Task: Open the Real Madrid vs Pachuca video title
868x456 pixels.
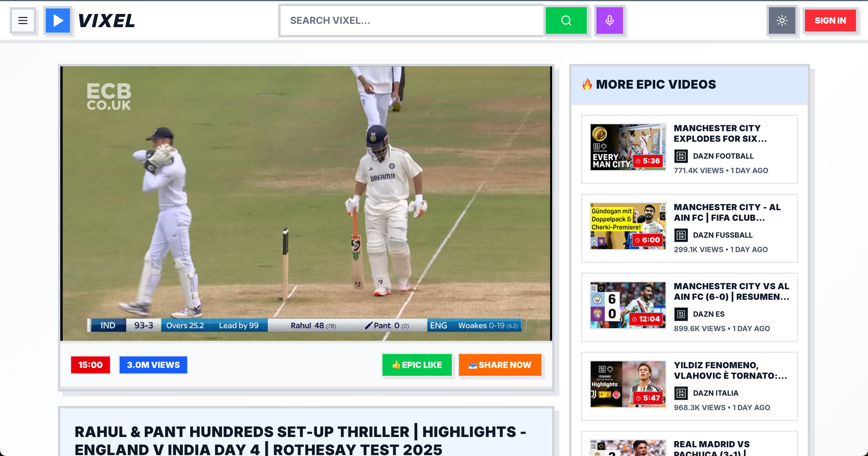Action: pos(712,448)
